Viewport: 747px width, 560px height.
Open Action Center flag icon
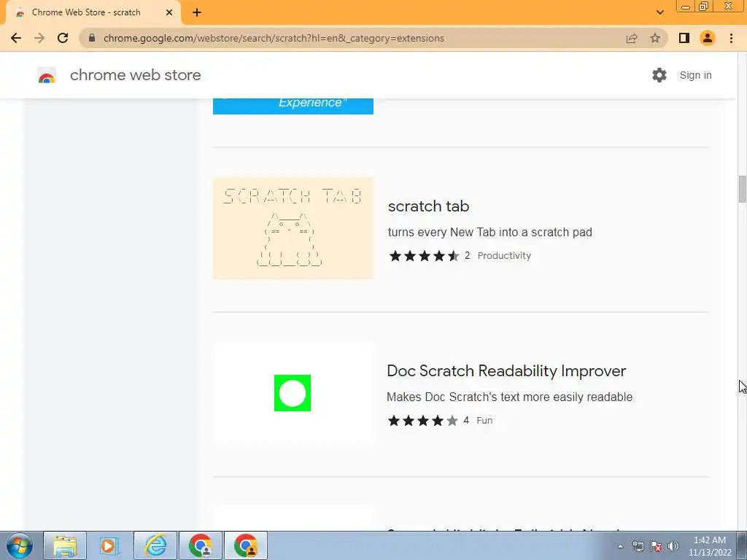point(656,546)
